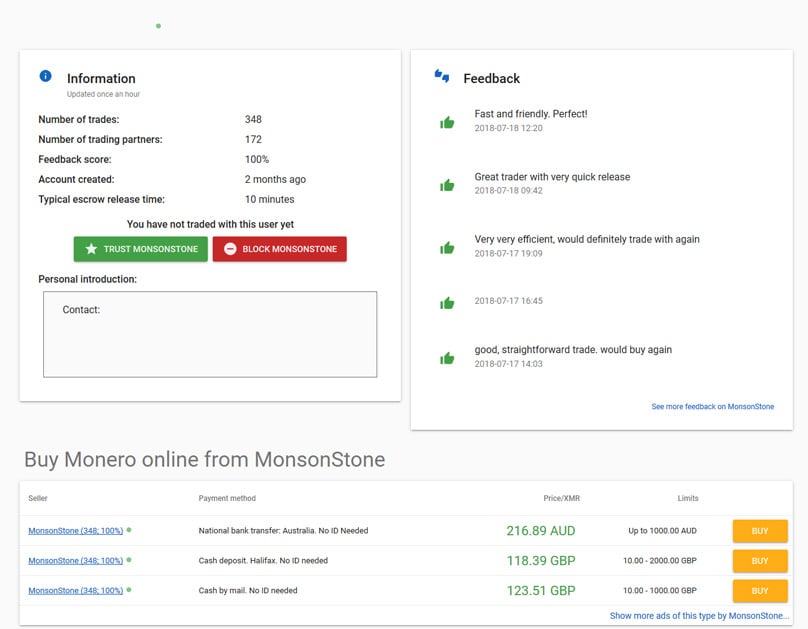Open MonsonStone seller link in Australia transfer row
808x629 pixels.
click(76, 531)
